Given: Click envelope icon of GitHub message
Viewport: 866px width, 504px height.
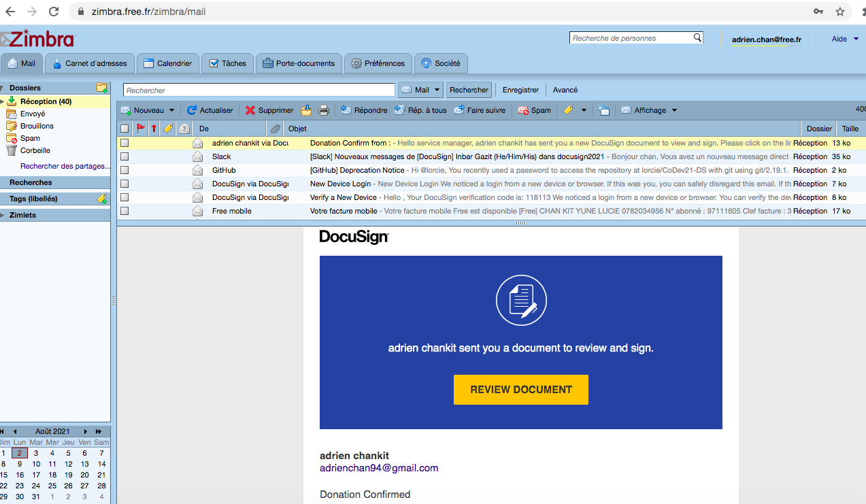Looking at the screenshot, I should click(197, 170).
